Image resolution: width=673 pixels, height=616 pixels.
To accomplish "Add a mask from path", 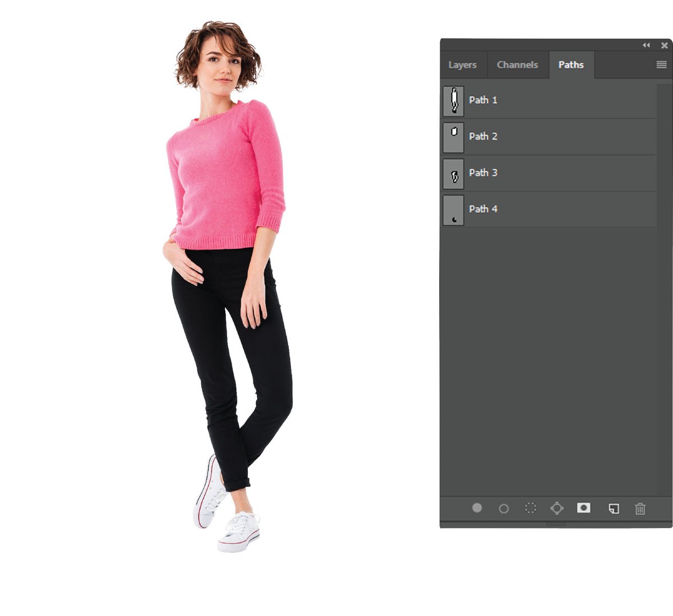I will coord(584,508).
